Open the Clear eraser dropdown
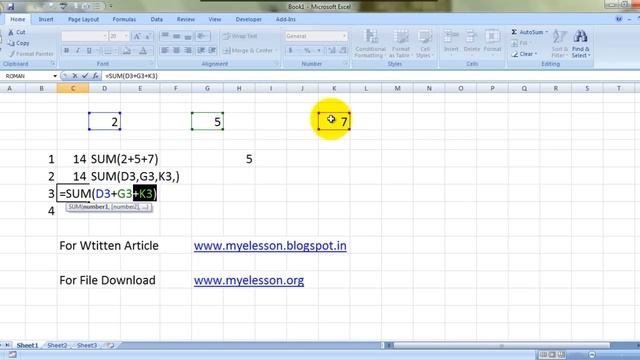Screen dimensions: 640x360 [x=524, y=54]
